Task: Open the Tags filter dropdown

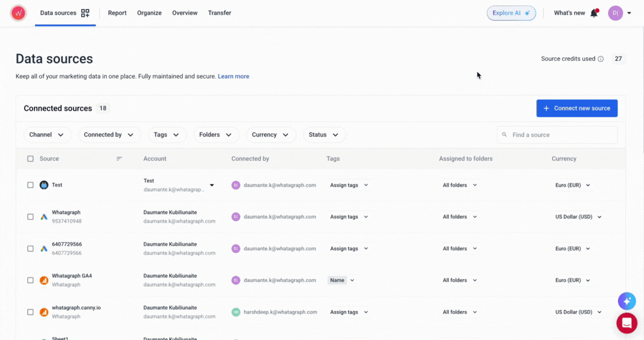Action: (x=167, y=135)
